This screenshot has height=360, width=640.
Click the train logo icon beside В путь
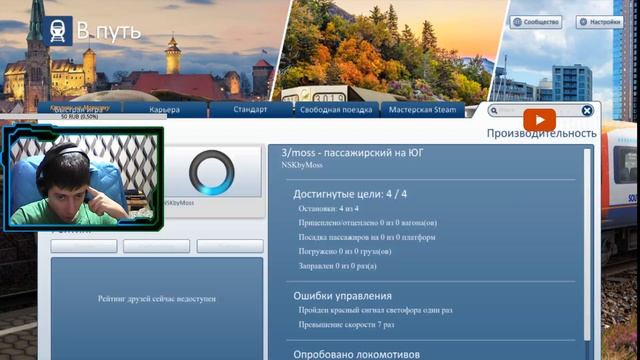click(57, 31)
